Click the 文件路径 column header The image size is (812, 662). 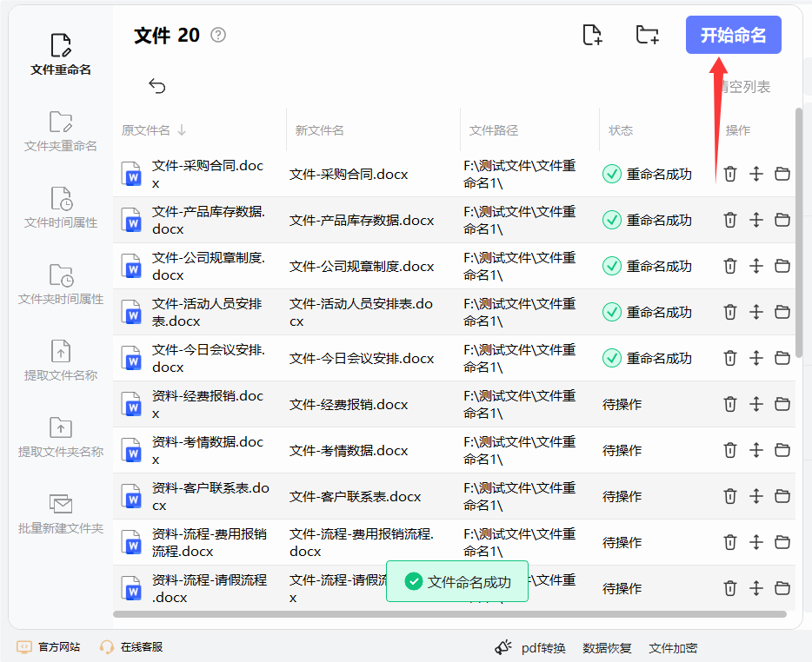pos(494,130)
